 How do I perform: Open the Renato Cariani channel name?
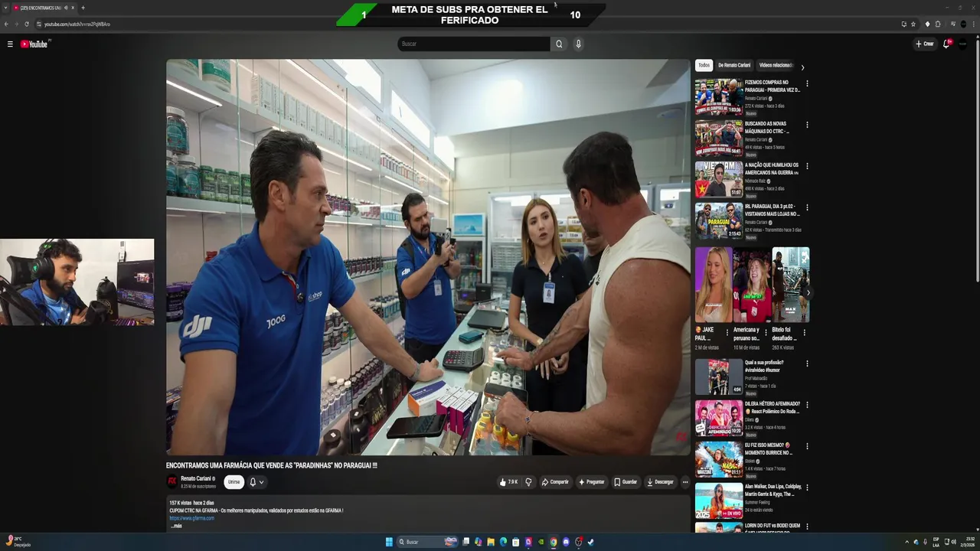pos(196,478)
